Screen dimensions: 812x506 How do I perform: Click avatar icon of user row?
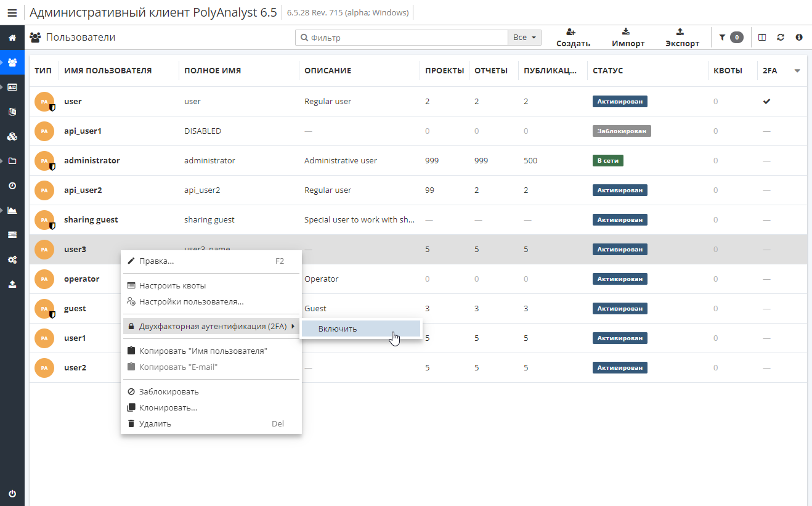[x=44, y=102]
